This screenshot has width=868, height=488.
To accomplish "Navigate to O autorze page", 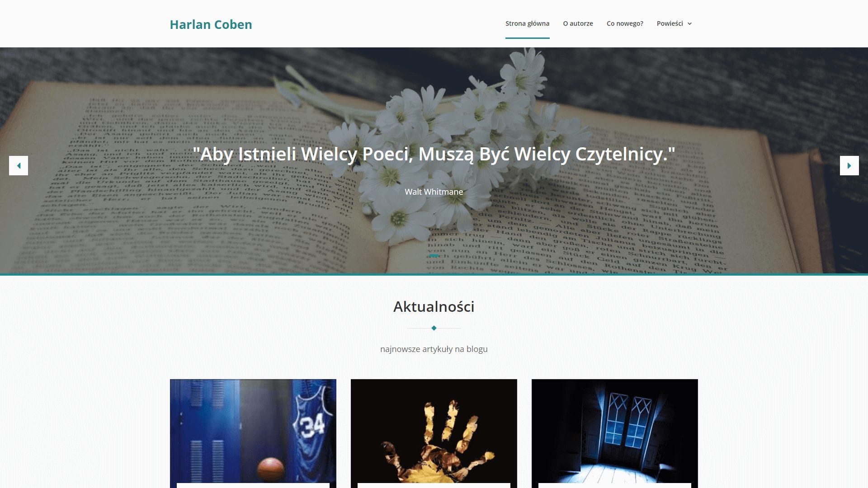I will tap(578, 23).
